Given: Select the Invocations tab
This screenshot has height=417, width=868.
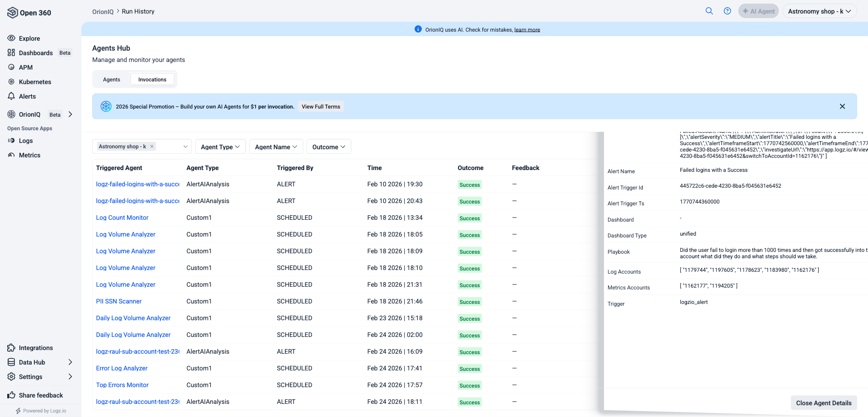Looking at the screenshot, I should (x=152, y=80).
